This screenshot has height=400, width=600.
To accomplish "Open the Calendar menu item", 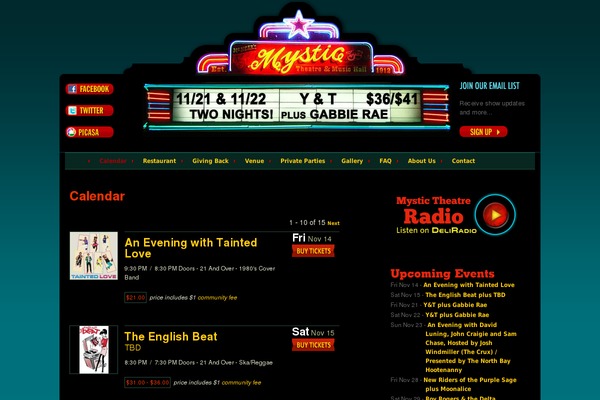I will [x=112, y=161].
